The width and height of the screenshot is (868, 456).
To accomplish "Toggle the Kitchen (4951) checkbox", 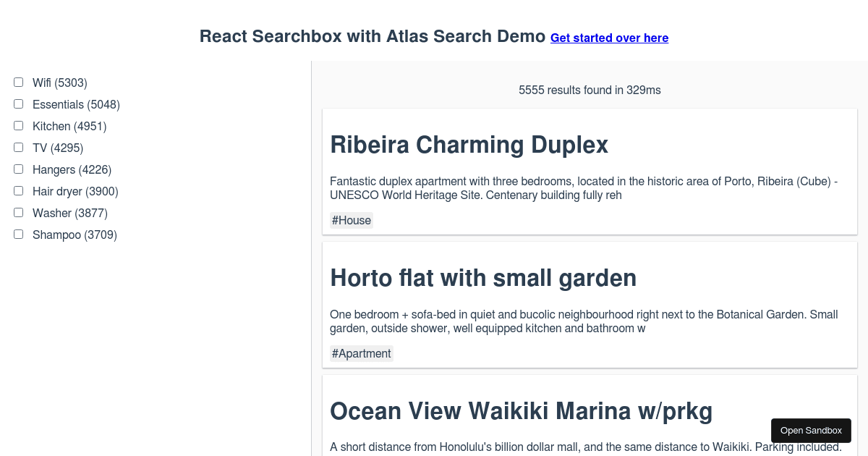I will point(18,125).
